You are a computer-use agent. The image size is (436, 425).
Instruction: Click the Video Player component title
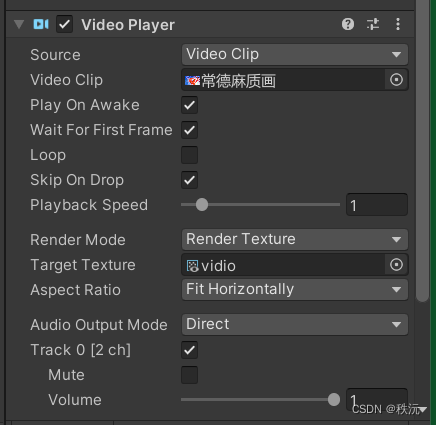tap(128, 25)
